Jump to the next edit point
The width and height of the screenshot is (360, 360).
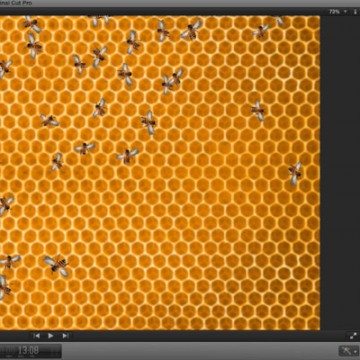click(65, 336)
